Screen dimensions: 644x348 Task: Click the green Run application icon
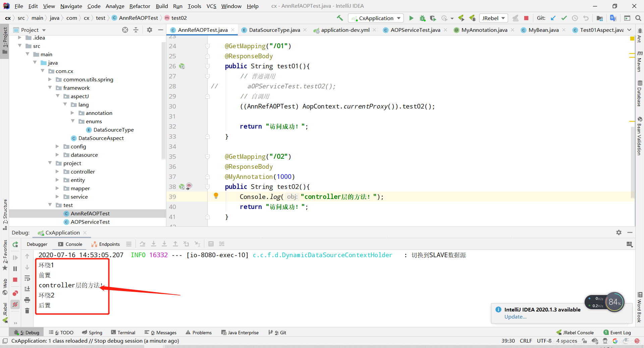click(x=412, y=18)
